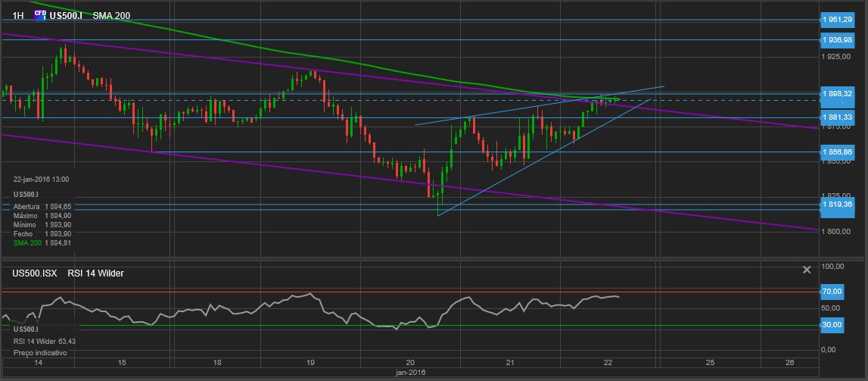Select the RSI 70,00 overbought level tag

point(832,292)
